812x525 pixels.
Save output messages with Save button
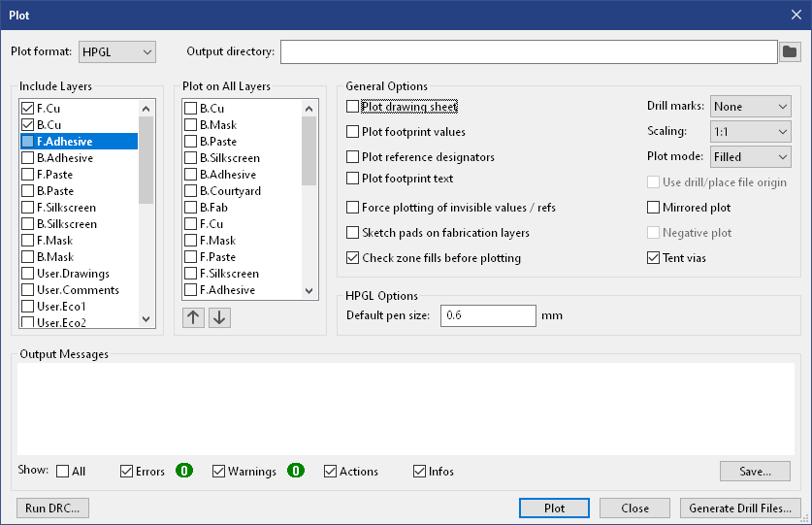(x=755, y=472)
